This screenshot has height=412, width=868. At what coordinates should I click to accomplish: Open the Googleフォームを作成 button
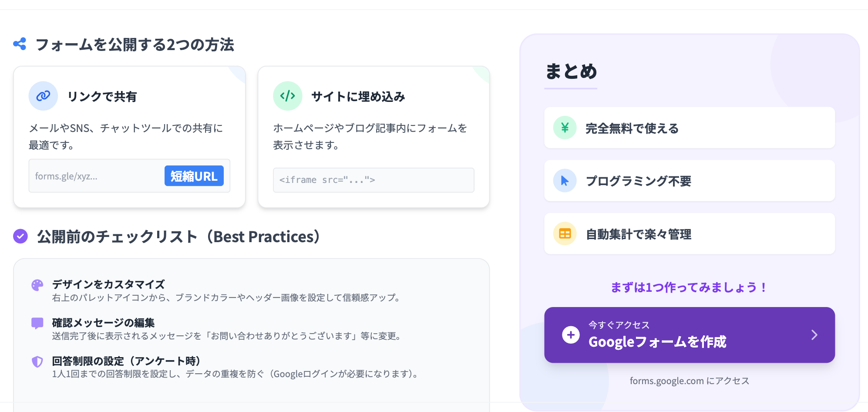tap(689, 335)
